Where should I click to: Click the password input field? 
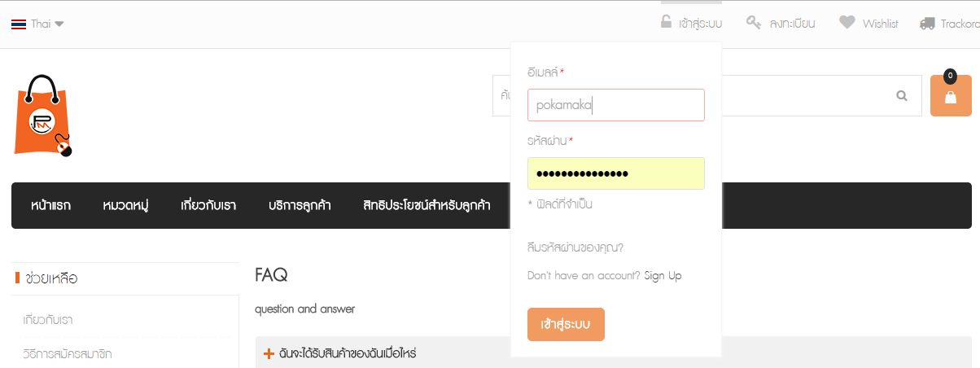click(x=615, y=173)
